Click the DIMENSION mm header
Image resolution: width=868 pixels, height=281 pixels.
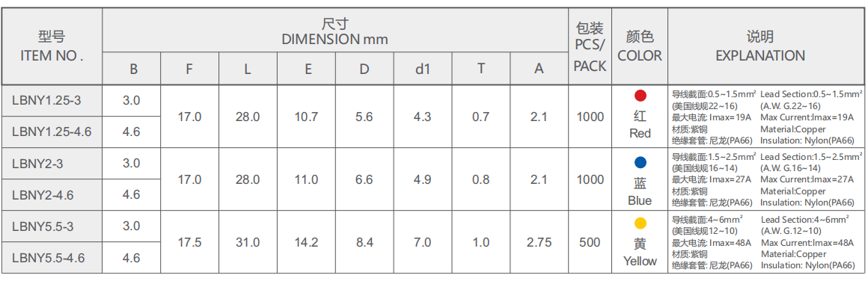coord(335,31)
